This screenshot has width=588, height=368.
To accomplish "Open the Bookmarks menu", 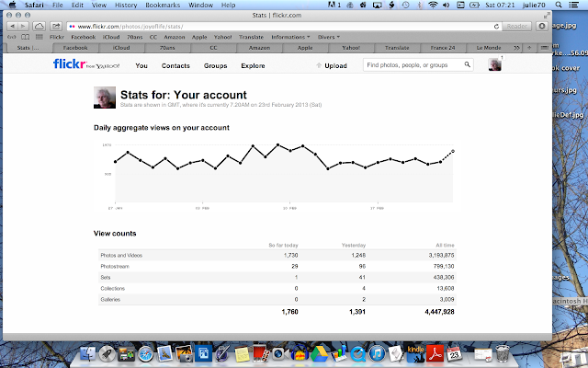I will click(x=163, y=5).
